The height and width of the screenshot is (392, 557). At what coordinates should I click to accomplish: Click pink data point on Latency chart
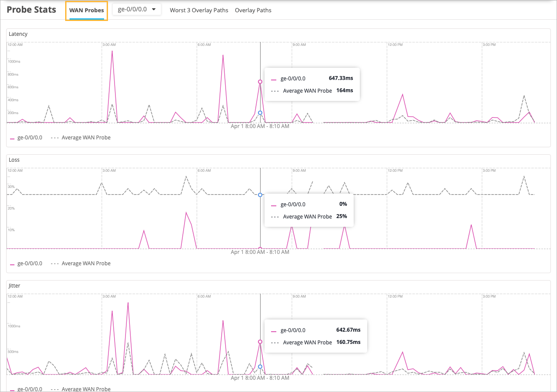click(260, 82)
